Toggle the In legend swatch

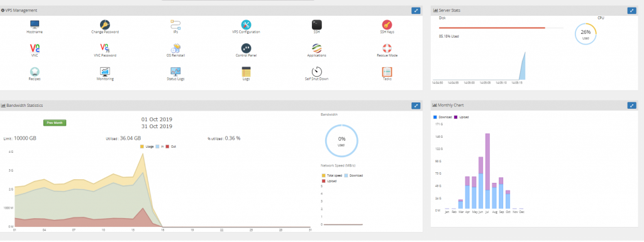[157, 146]
